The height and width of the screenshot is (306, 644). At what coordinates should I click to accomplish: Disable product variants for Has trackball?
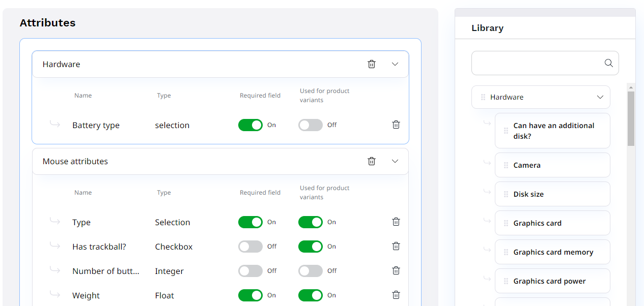(311, 247)
